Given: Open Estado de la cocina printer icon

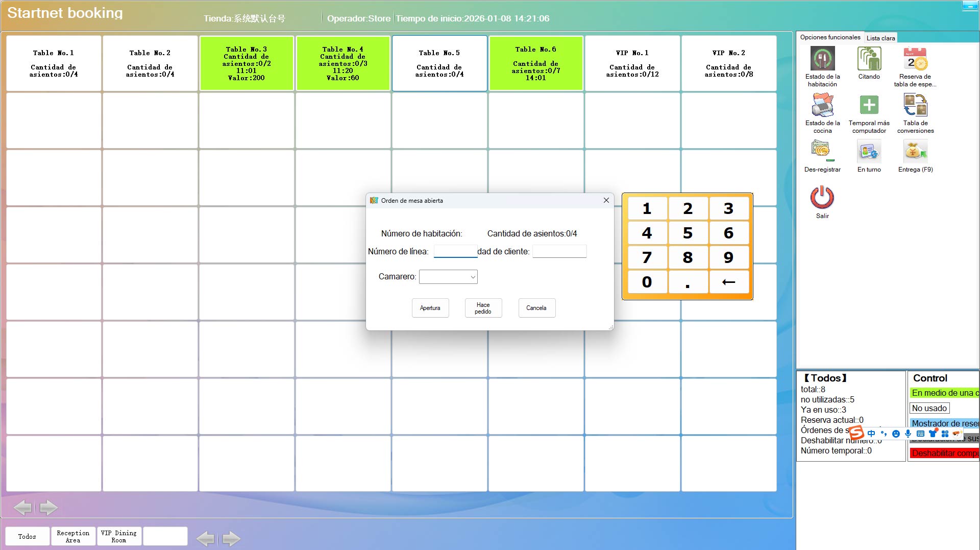Looking at the screenshot, I should (x=822, y=105).
